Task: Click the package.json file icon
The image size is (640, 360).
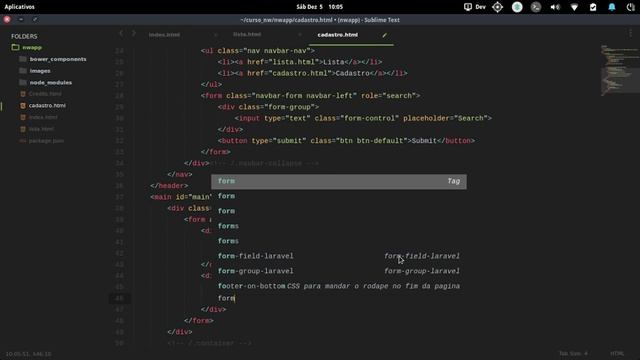Action: 23,141
